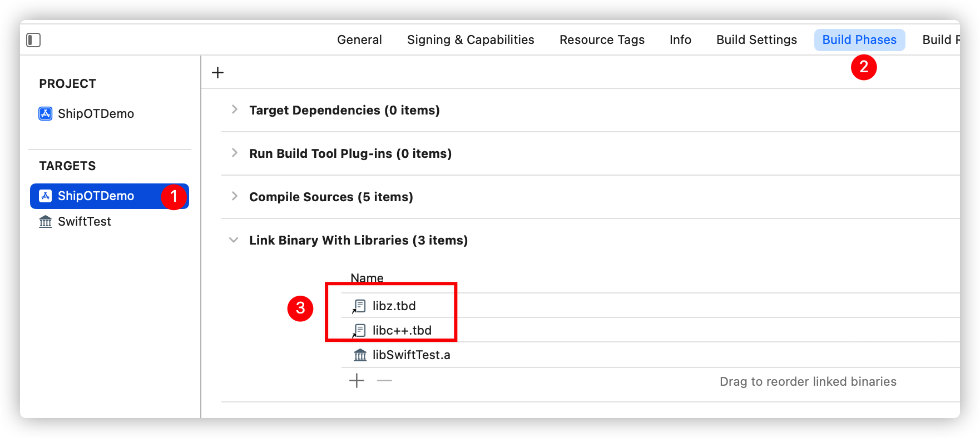Select ShipOTDemo under TARGETS
This screenshot has height=438, width=980.
[x=110, y=196]
